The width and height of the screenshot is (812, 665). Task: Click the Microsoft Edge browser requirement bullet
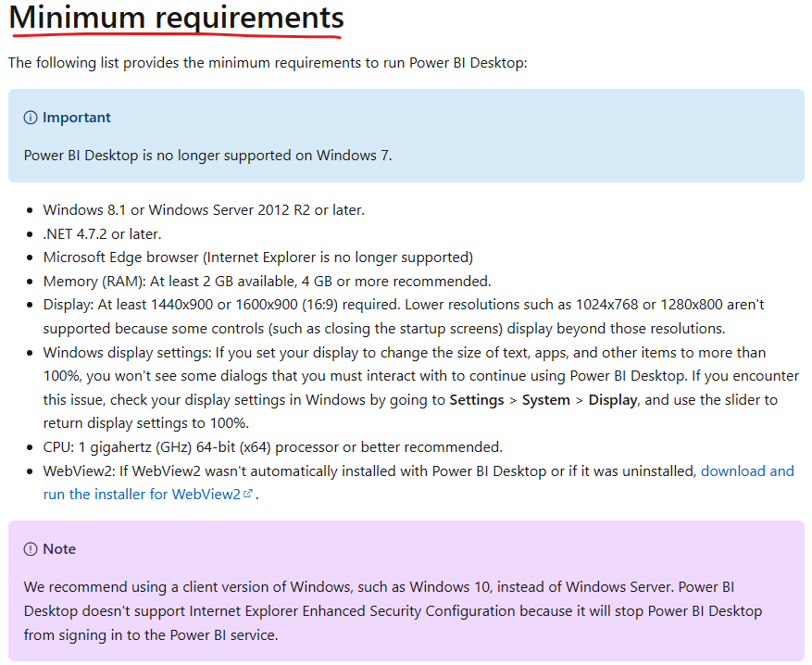258,257
